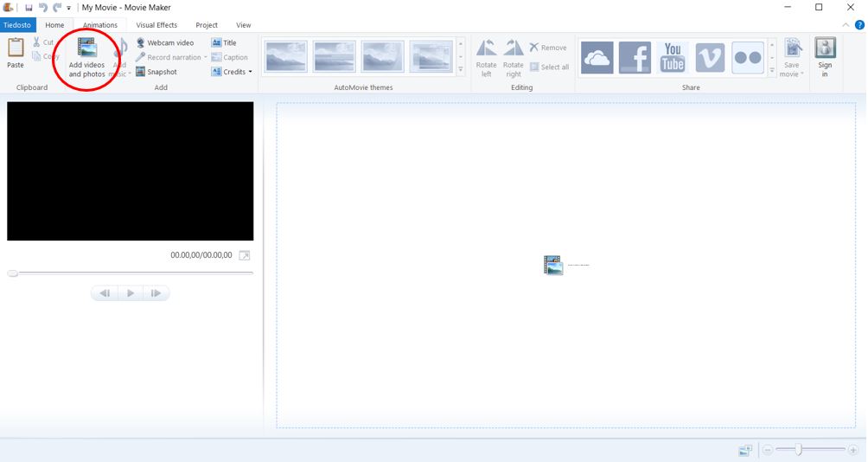Click Add videos and photos icon
The image size is (868, 462).
pyautogui.click(x=86, y=48)
